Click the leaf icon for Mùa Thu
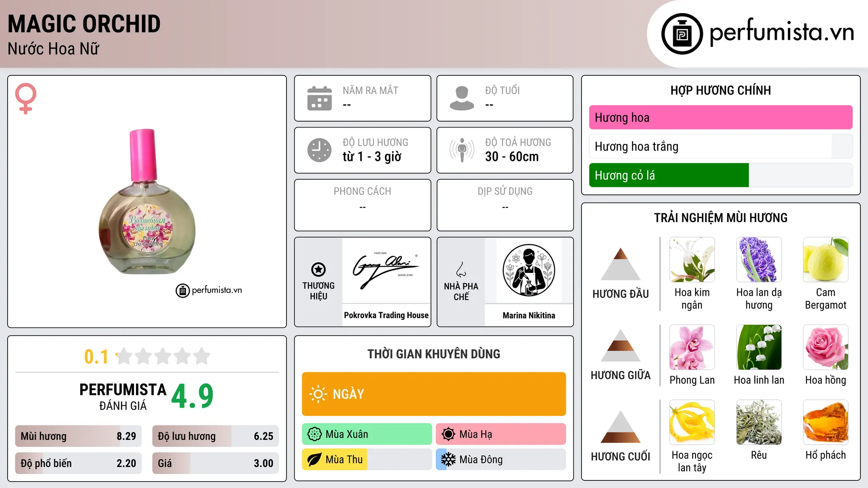This screenshot has height=488, width=868. (314, 460)
